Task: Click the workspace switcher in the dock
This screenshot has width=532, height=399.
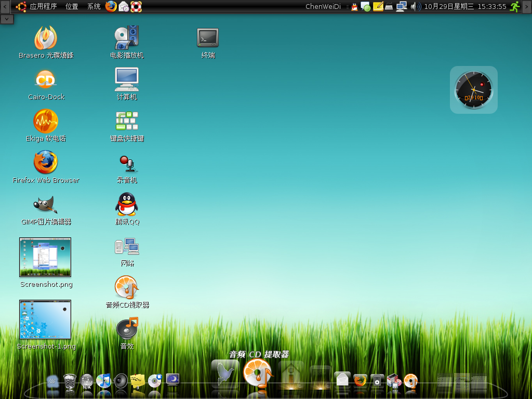Action: [x=462, y=381]
